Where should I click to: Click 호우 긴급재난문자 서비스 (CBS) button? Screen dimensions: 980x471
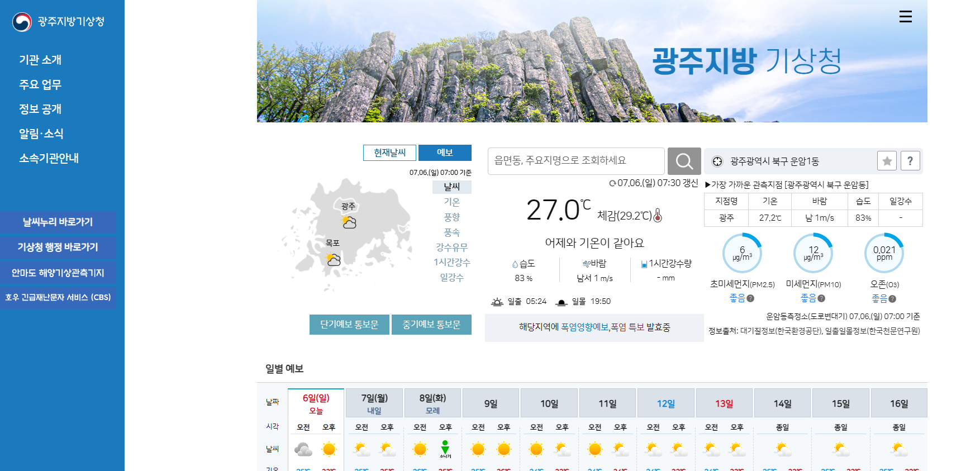(x=58, y=297)
